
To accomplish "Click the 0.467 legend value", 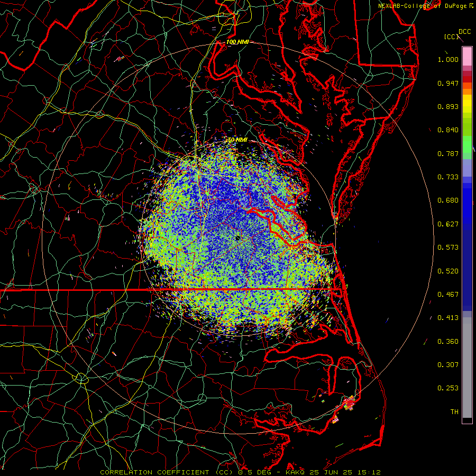I will 448,295.
